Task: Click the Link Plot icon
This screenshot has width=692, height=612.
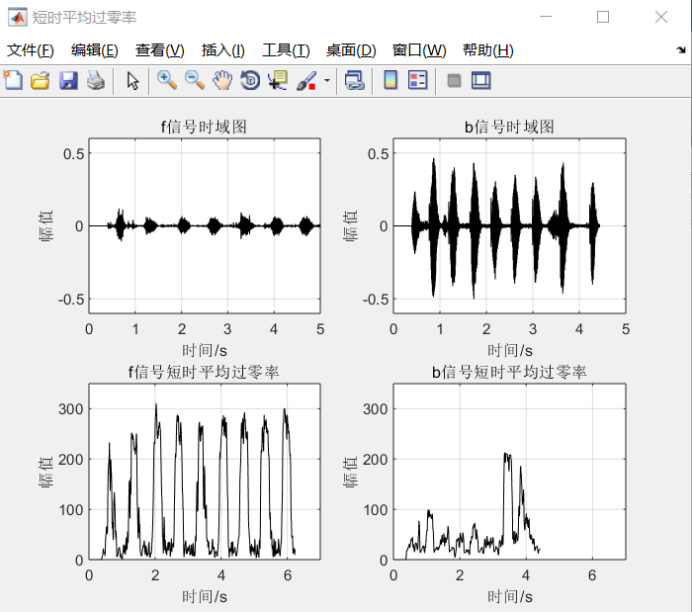Action: point(354,81)
